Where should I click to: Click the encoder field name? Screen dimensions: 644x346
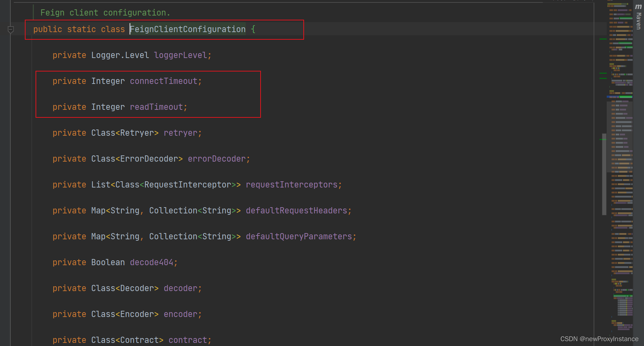coord(180,314)
